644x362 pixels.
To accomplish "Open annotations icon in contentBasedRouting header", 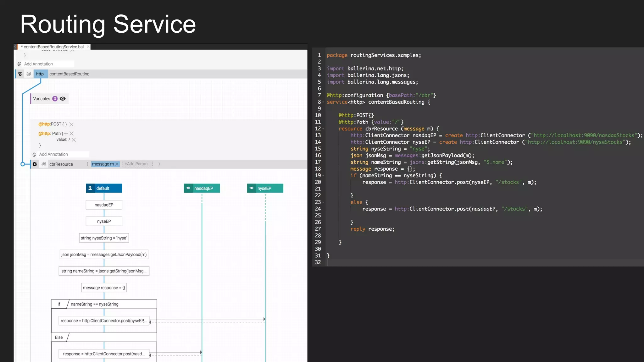I will tap(29, 74).
